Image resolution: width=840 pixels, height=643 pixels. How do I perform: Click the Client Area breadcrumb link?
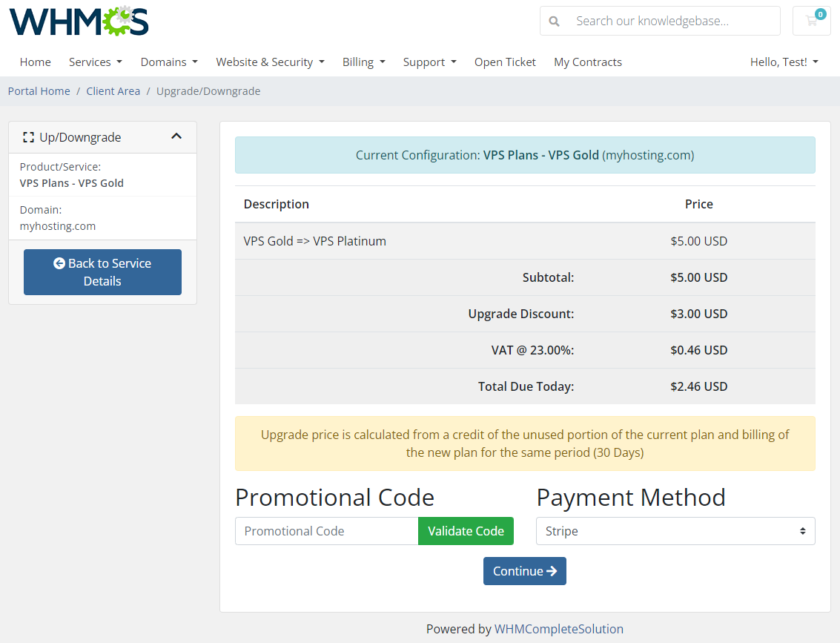[x=113, y=90]
